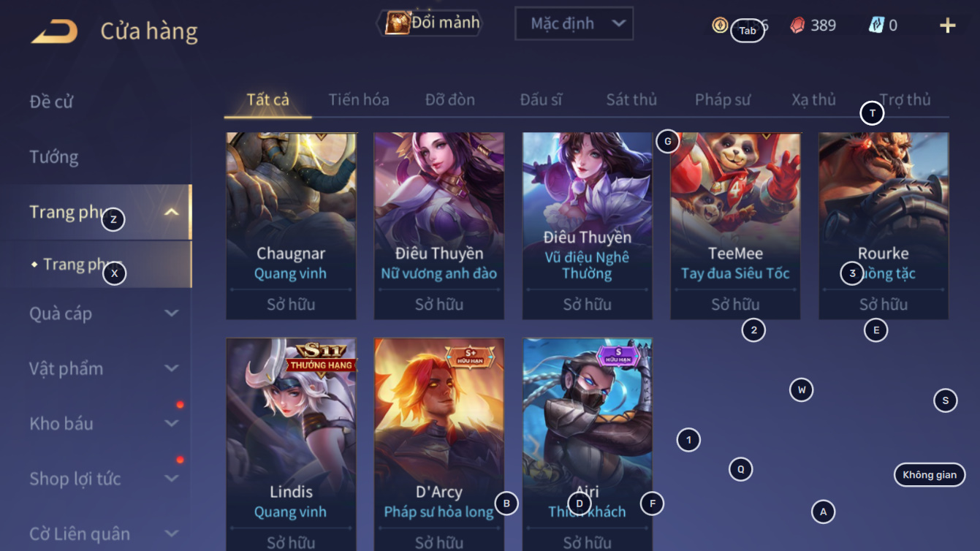Open the Pháp sư filter tab
This screenshot has width=980, height=551.
722,99
